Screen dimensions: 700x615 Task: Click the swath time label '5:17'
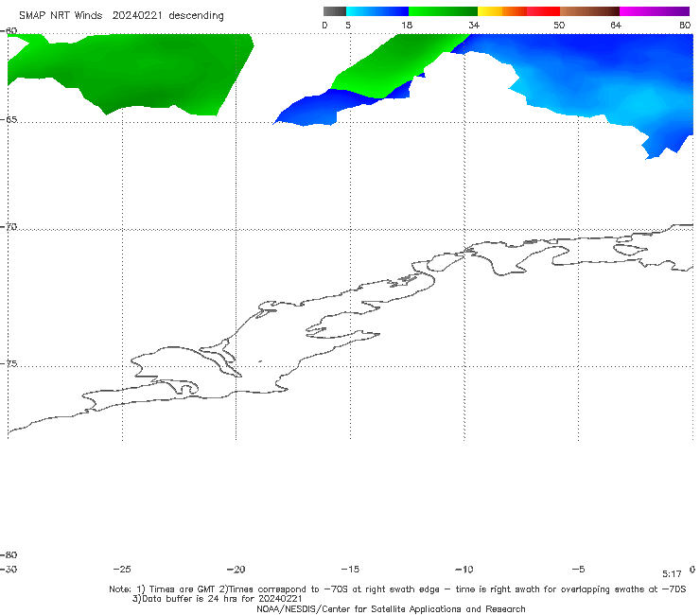tap(672, 574)
